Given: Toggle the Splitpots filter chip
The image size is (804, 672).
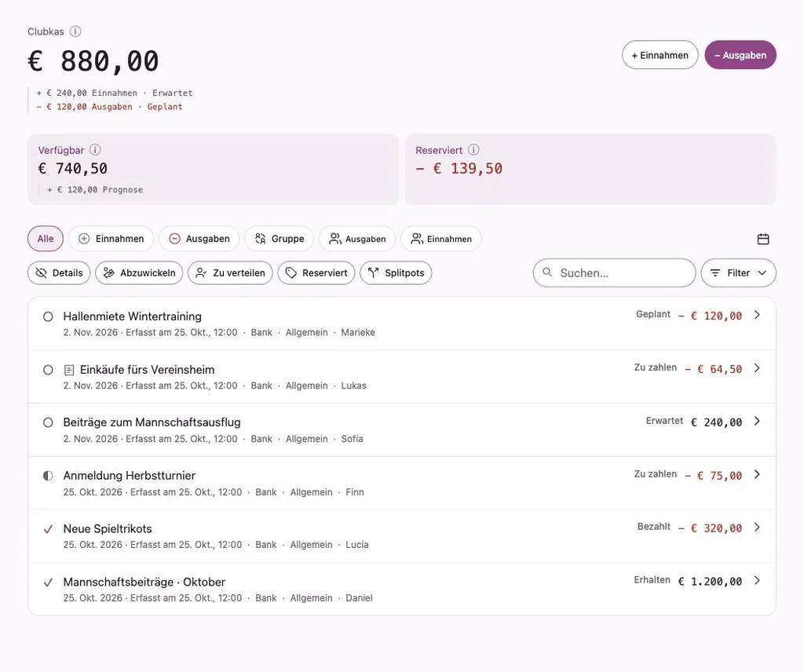Looking at the screenshot, I should click(x=396, y=272).
